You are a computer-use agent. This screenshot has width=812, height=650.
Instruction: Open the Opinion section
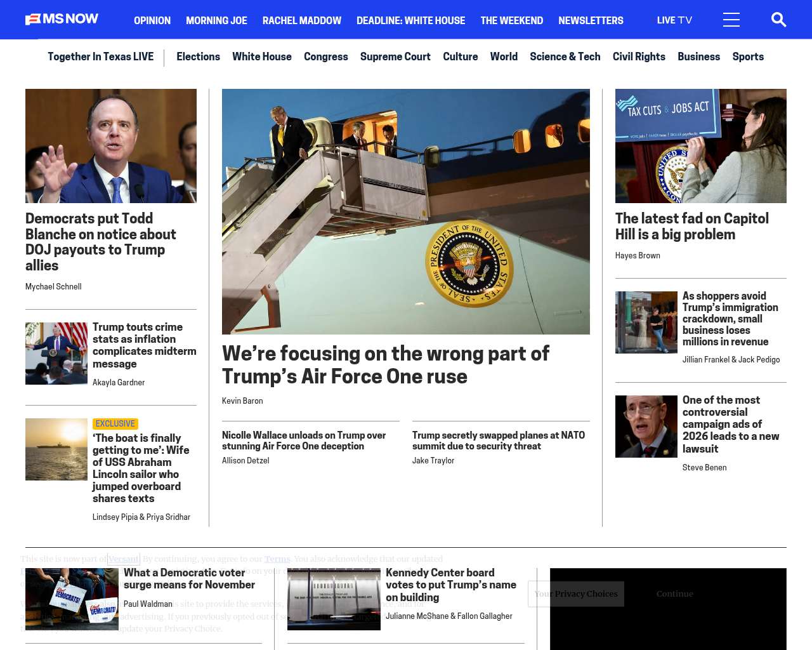(152, 20)
